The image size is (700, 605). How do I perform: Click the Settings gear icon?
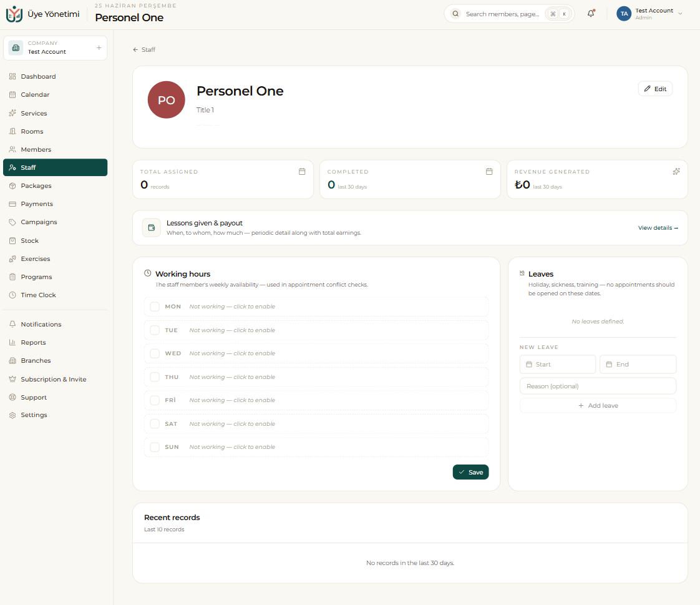[x=12, y=415]
